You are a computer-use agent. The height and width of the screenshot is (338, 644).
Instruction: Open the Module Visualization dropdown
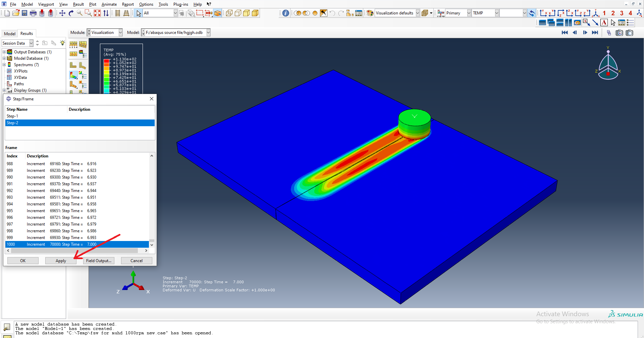point(120,32)
